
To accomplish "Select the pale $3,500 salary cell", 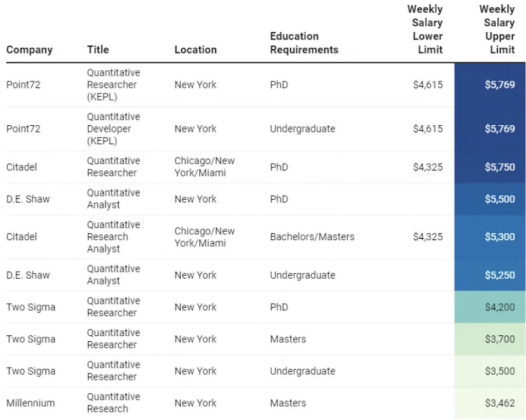I will click(x=490, y=371).
